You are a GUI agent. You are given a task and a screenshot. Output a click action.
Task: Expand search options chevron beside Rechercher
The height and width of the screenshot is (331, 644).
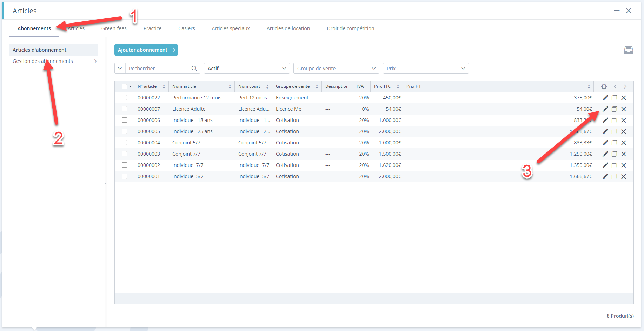pos(120,69)
